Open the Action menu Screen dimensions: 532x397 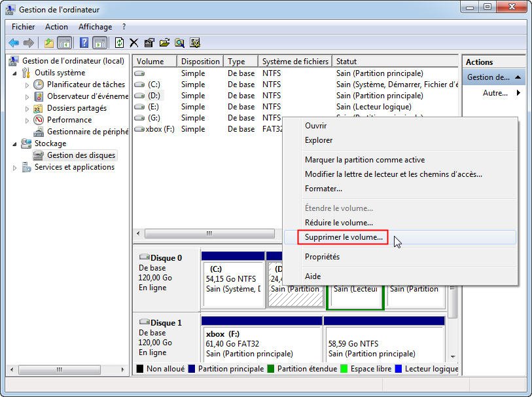click(57, 27)
